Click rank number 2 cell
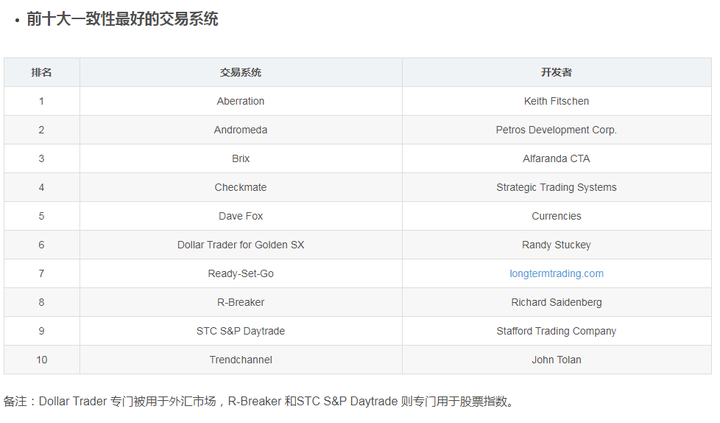 42,130
